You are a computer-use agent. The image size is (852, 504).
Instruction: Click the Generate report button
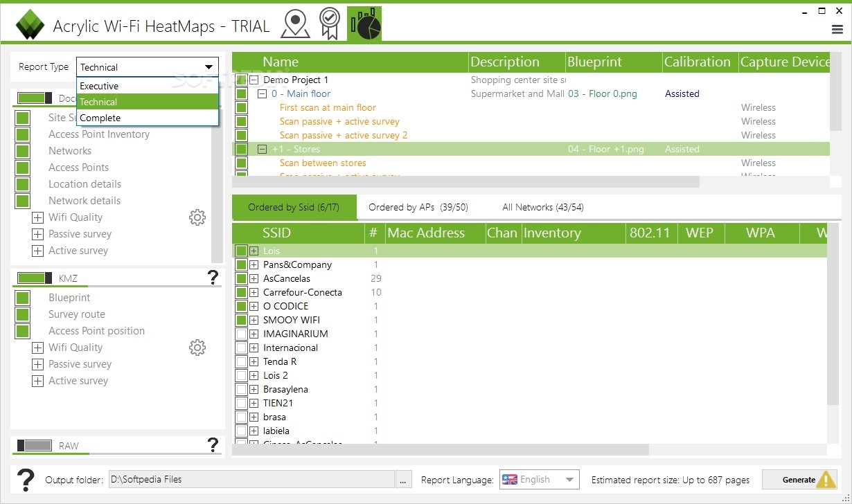point(799,479)
